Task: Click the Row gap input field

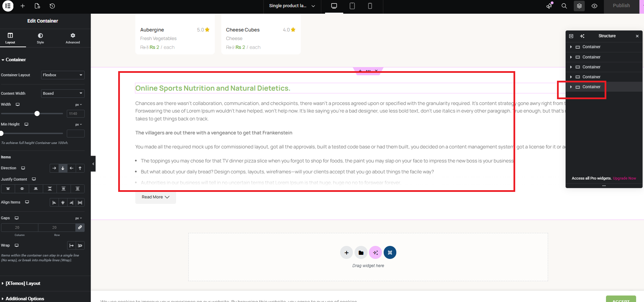Action: click(57, 227)
